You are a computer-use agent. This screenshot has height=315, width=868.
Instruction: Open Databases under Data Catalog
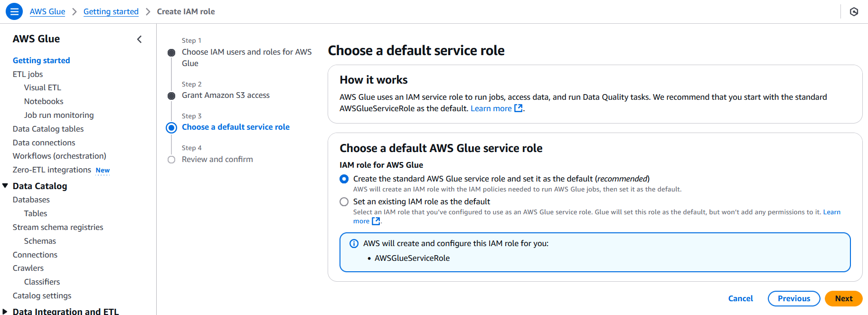coord(31,200)
